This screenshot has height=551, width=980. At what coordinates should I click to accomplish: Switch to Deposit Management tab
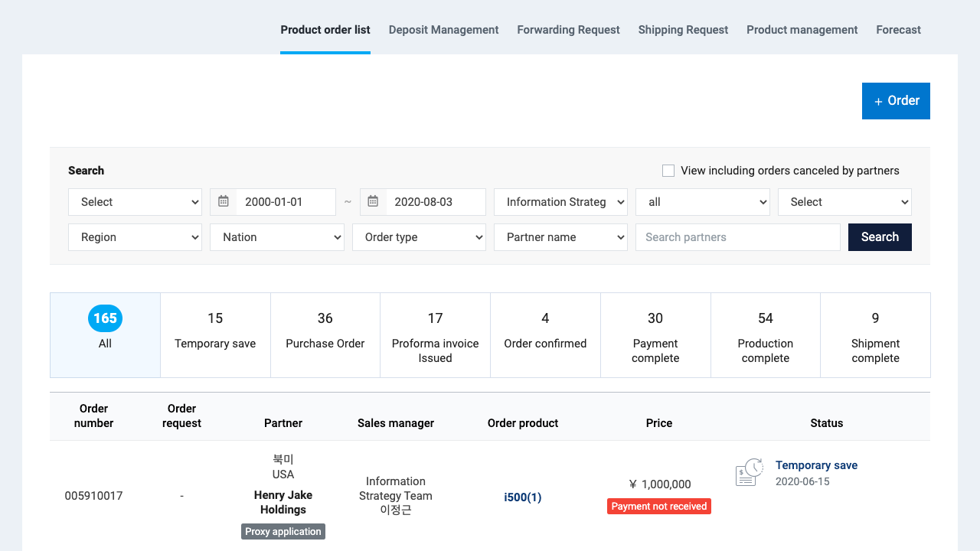[x=443, y=30]
